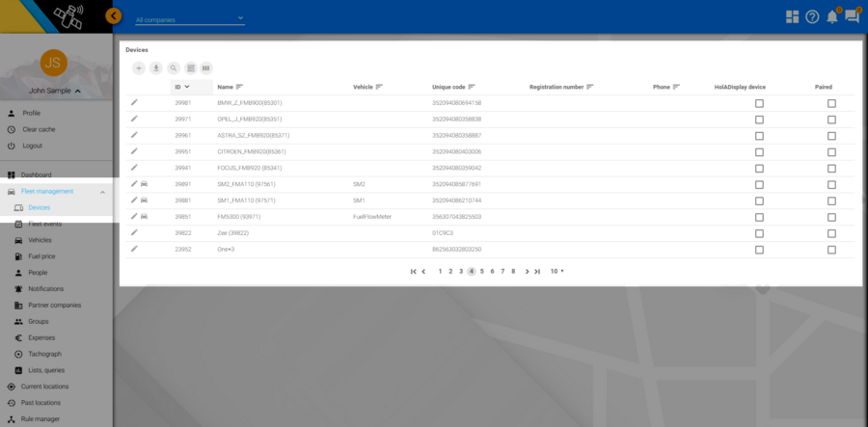Edit the BMW_Z_FMB900 device with pencil icon
The width and height of the screenshot is (868, 427).
(135, 102)
